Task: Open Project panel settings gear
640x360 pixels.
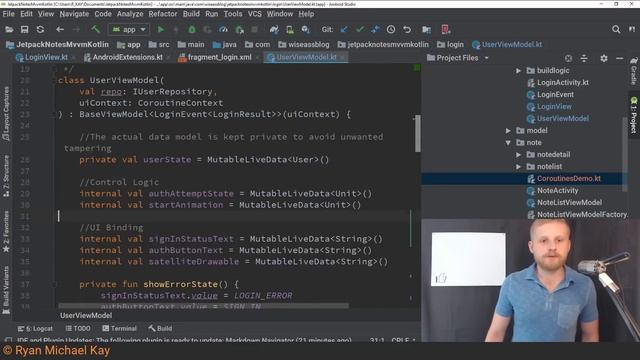Action: pos(604,58)
